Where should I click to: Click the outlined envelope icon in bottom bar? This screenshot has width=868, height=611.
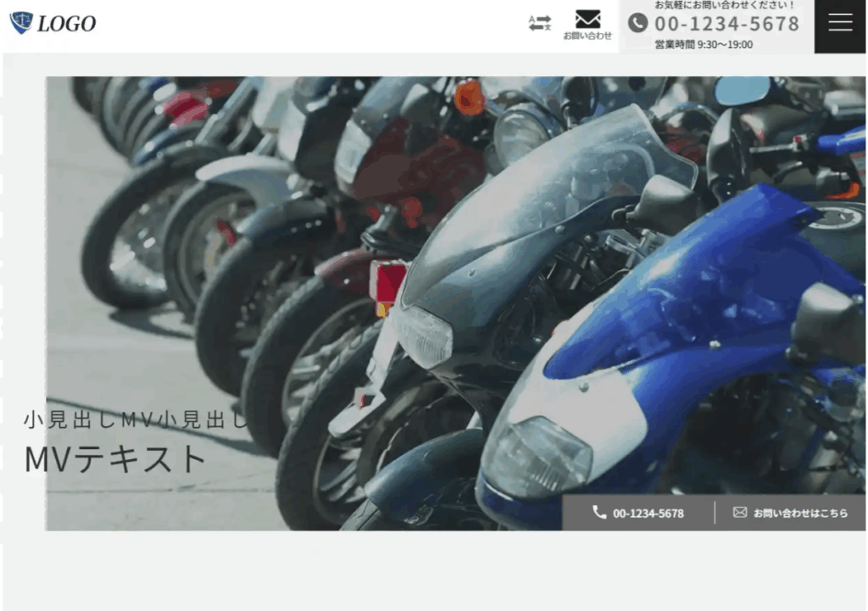[740, 512]
